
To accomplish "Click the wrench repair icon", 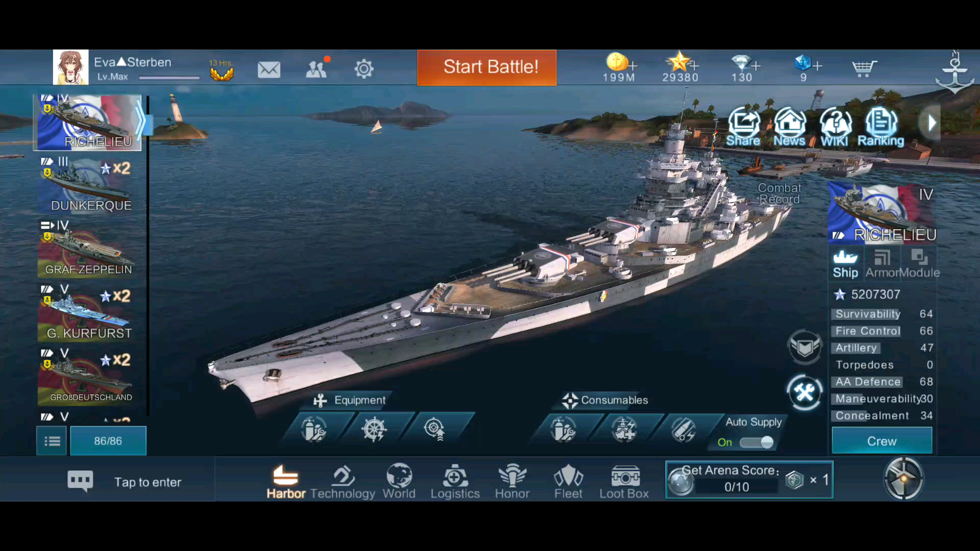I will tap(804, 392).
